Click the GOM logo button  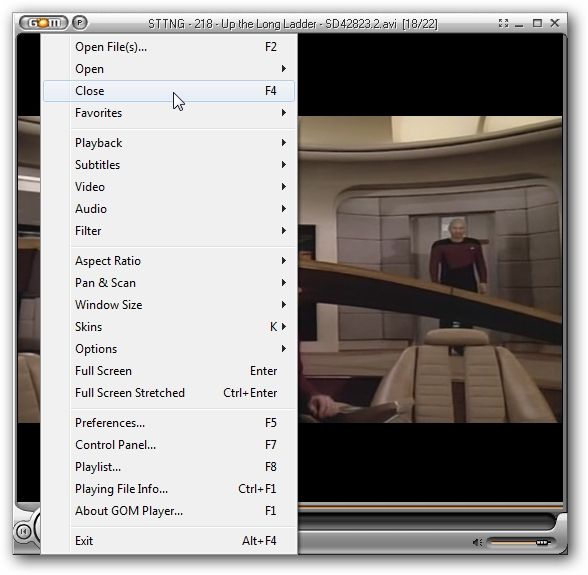[x=43, y=23]
